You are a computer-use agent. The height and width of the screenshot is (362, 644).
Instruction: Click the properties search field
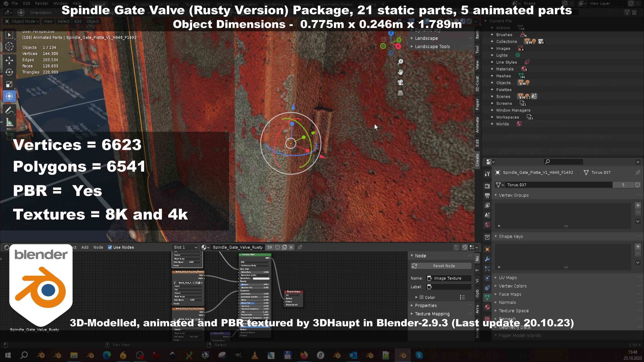563,162
